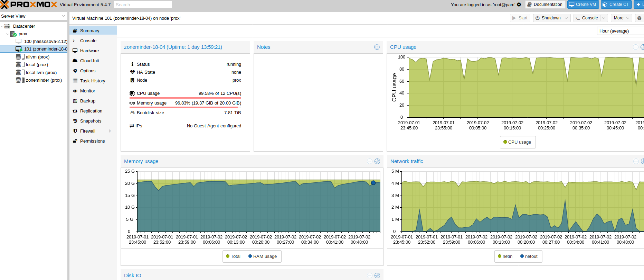This screenshot has height=280, width=644.
Task: Click the Permissions unlock icon
Action: coord(75,141)
